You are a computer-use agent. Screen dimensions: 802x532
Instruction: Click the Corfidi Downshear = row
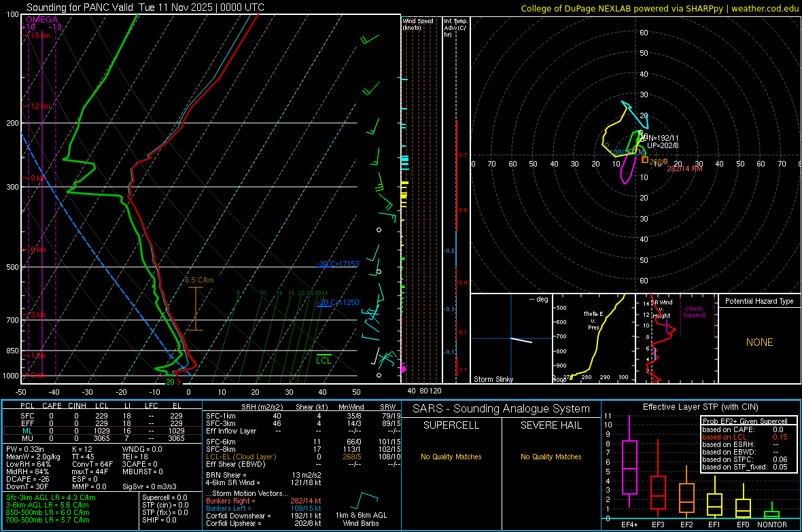(x=264, y=516)
